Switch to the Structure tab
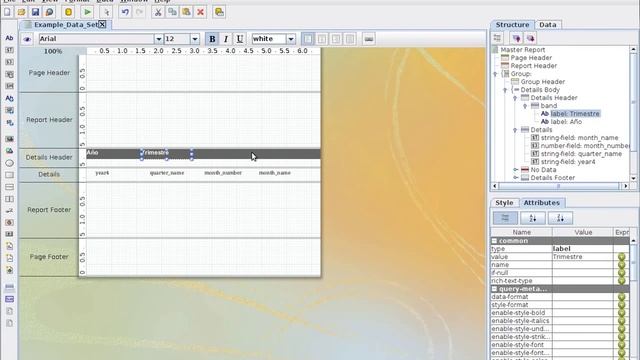The width and height of the screenshot is (640, 360). pyautogui.click(x=512, y=24)
